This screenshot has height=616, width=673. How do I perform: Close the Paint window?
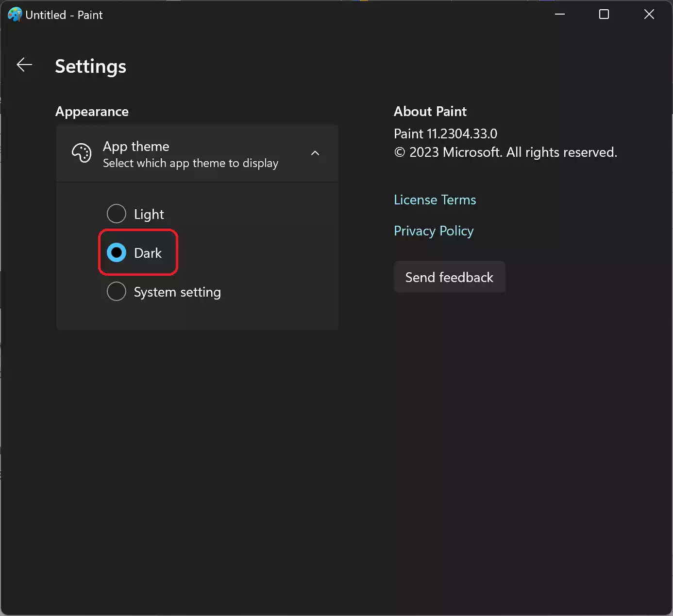pos(649,15)
